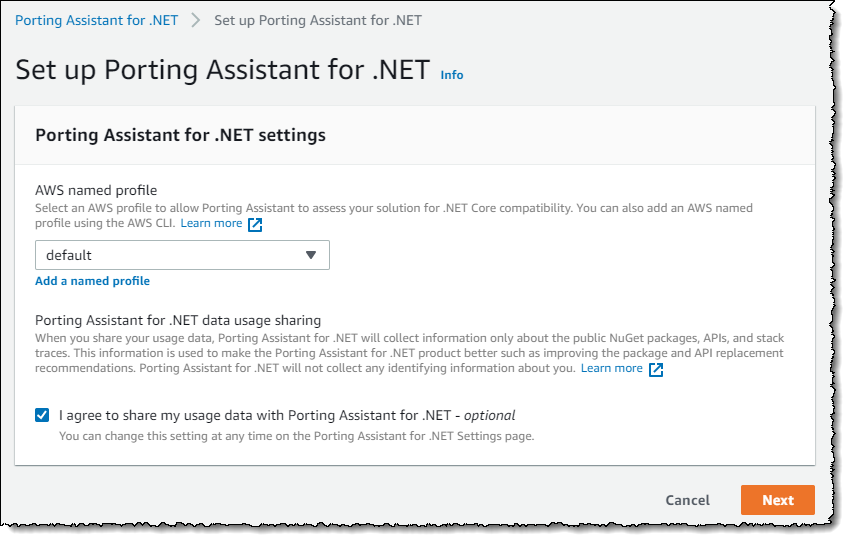The width and height of the screenshot is (852, 544).
Task: Click the "data usage sharing" section label
Action: [178, 321]
